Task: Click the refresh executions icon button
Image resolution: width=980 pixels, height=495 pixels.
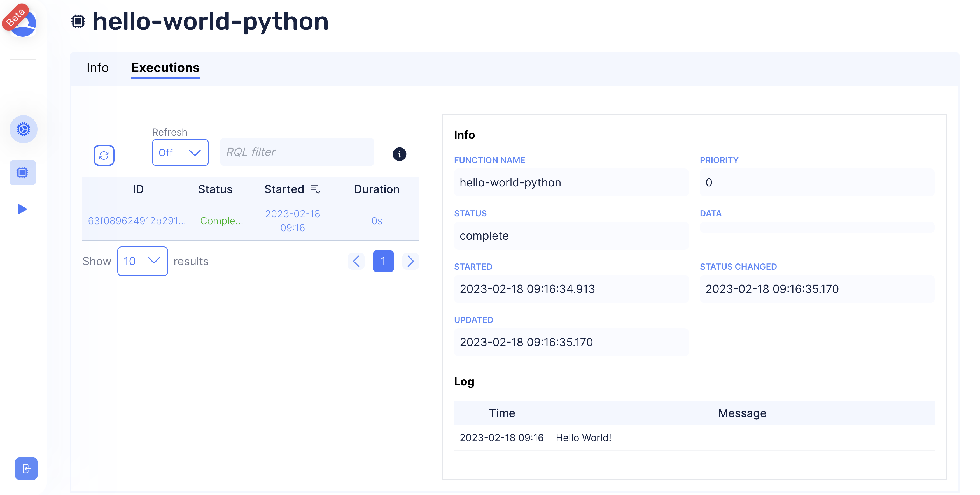Action: [104, 155]
